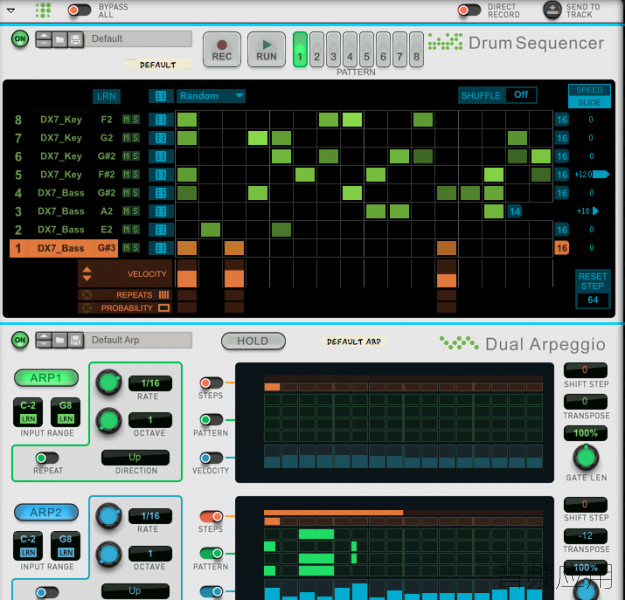Click ARP2 low range C-2 LRN button
This screenshot has width=625, height=600.
coord(28,552)
